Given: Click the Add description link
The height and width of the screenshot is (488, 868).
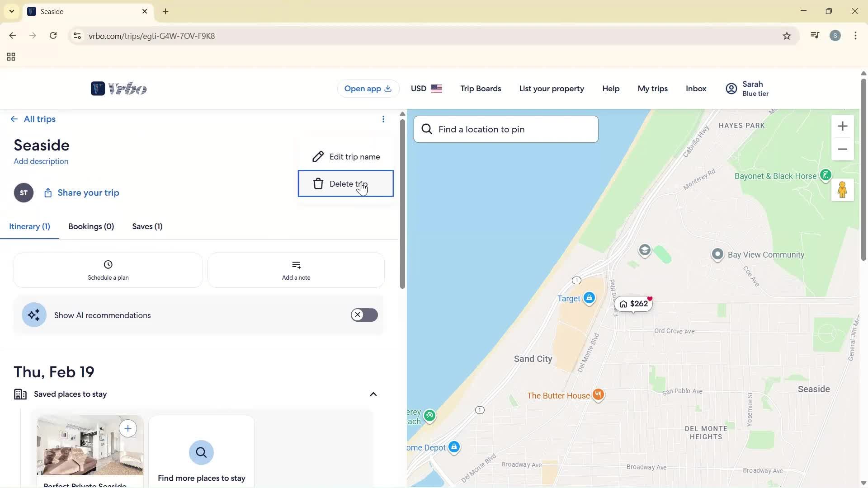Looking at the screenshot, I should point(41,161).
